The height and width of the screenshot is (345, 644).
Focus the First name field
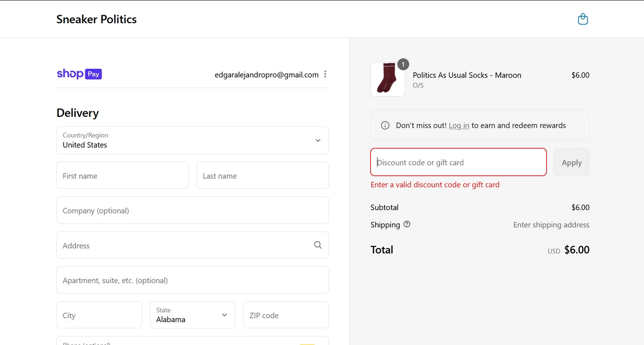(x=123, y=175)
